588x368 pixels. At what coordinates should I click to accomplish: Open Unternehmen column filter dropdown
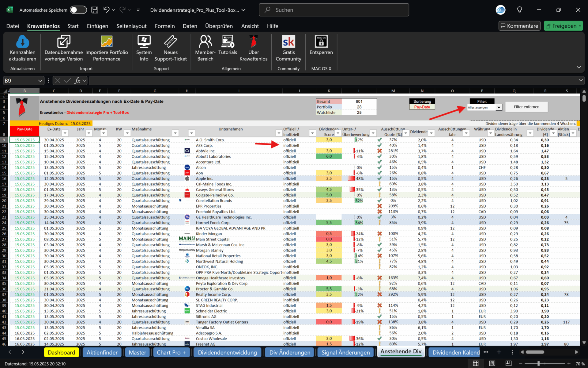(x=279, y=133)
